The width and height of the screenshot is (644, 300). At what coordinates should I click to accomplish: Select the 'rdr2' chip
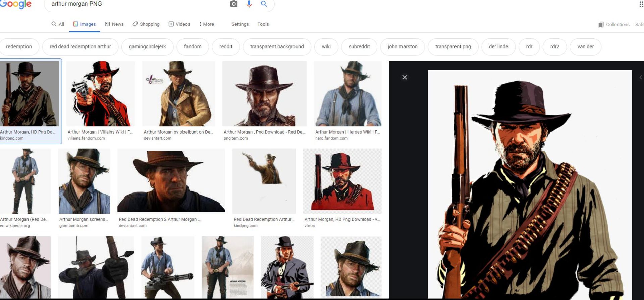[554, 47]
